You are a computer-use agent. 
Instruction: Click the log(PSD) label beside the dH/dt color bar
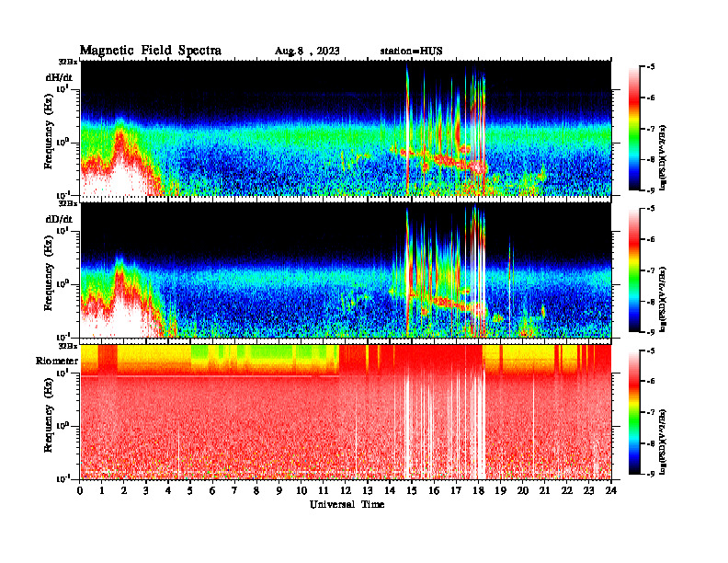click(x=664, y=156)
